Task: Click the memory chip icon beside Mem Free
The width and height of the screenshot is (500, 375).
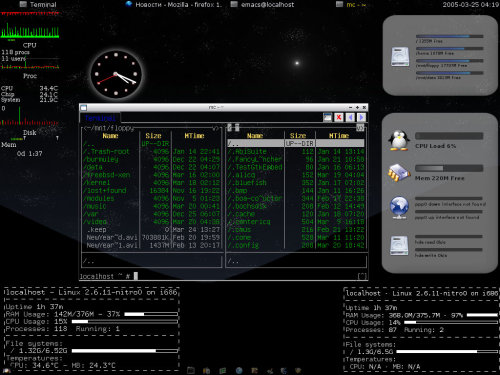Action: (x=399, y=172)
